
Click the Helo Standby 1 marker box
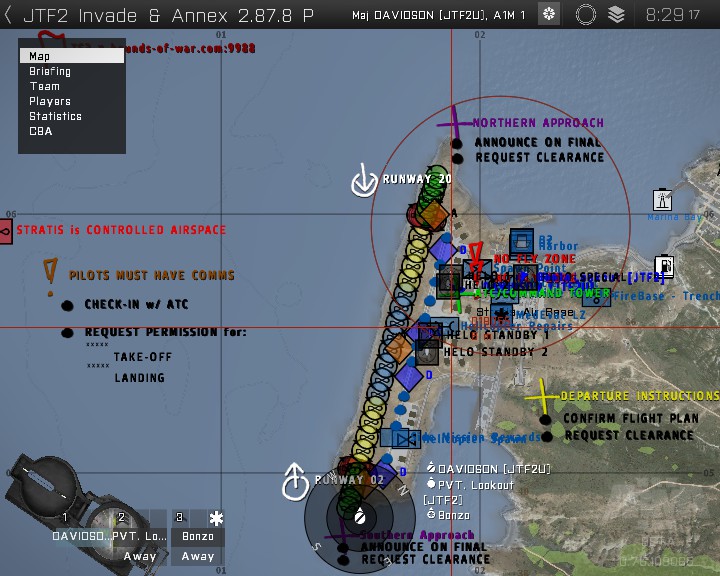point(430,334)
